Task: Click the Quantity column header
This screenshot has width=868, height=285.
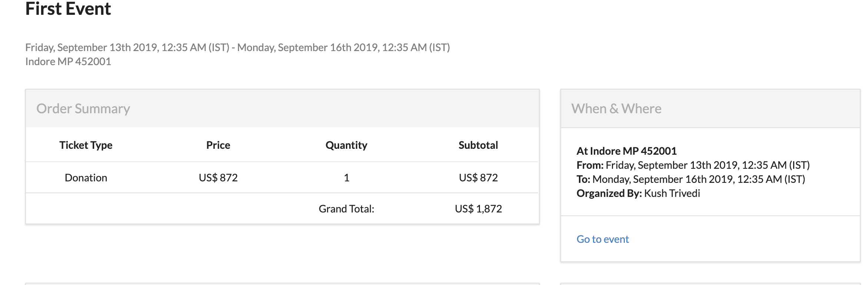Action: (x=346, y=145)
